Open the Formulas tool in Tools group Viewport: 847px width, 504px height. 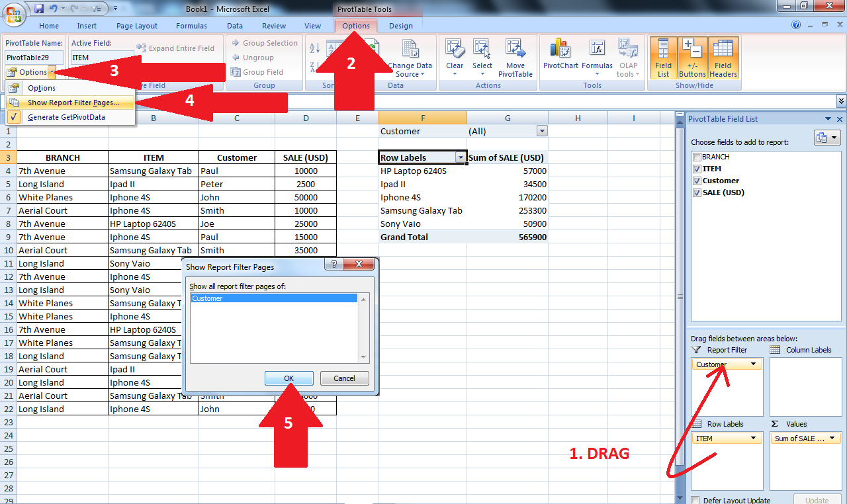pos(597,57)
